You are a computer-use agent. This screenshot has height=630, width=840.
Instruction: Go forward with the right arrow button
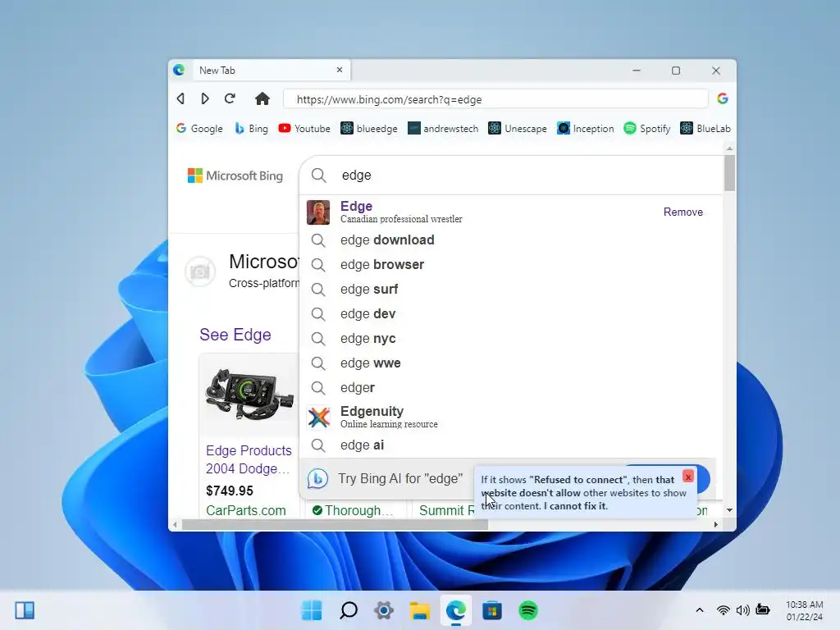point(204,98)
